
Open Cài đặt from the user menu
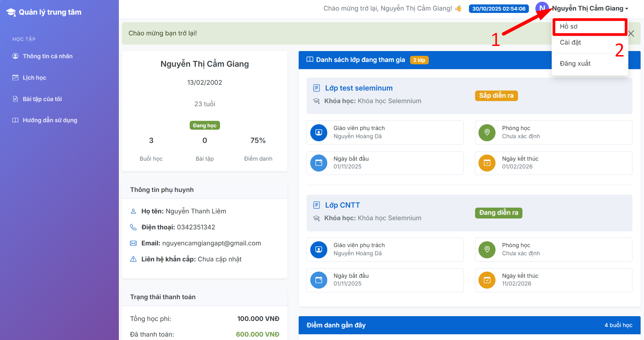click(x=570, y=43)
